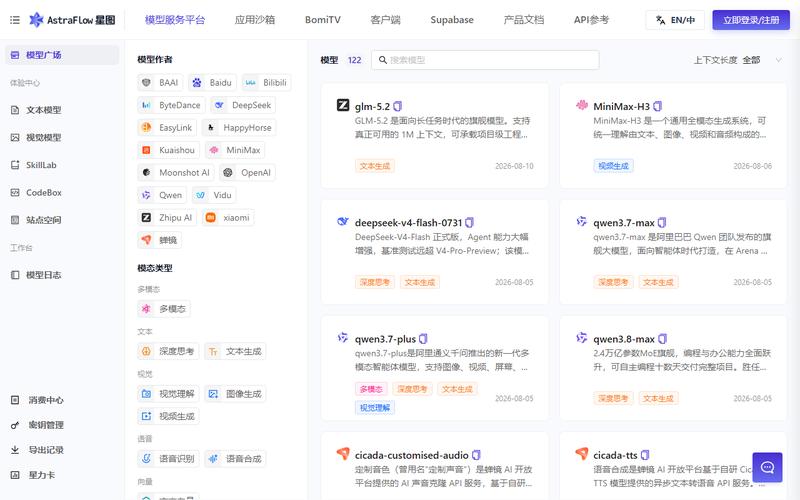The width and height of the screenshot is (800, 500).
Task: Open the glm-5.2 model title
Action: pos(372,106)
